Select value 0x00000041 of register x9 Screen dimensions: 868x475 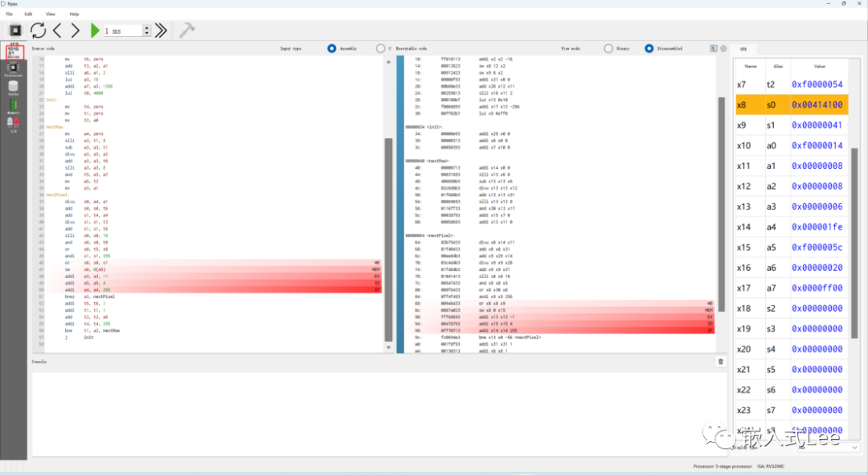tap(817, 125)
